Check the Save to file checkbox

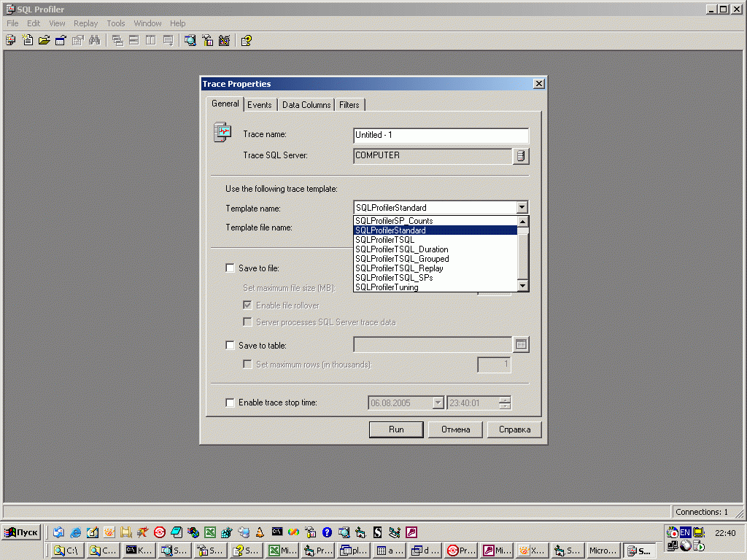230,268
